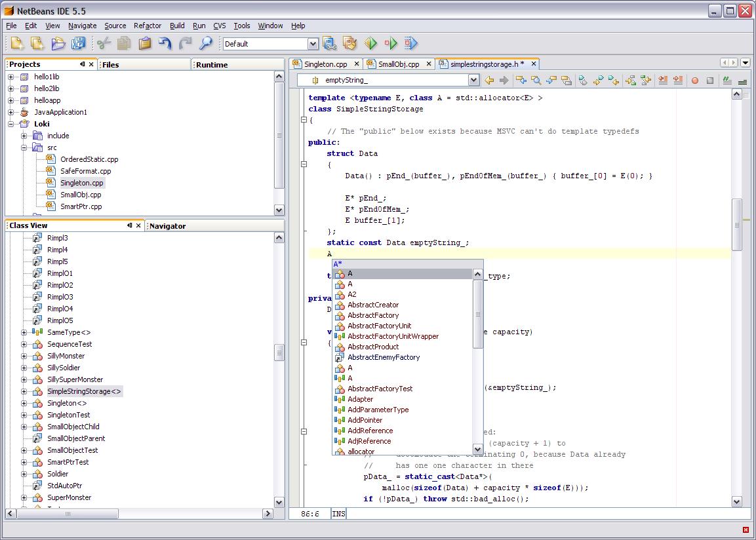Viewport: 756px width, 540px height.
Task: Select StdAutoPtr in Class View
Action: point(65,486)
